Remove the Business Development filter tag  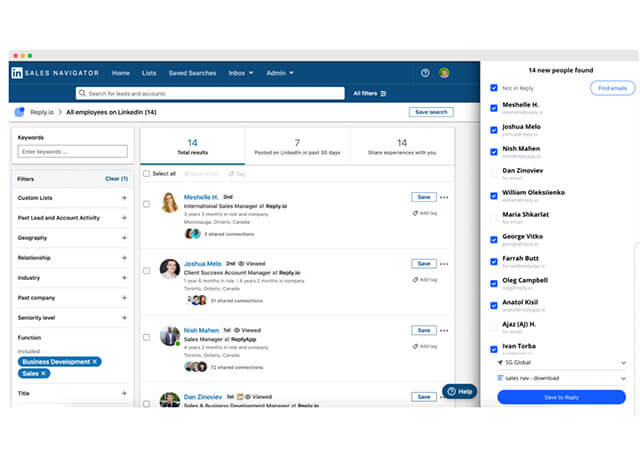point(95,361)
